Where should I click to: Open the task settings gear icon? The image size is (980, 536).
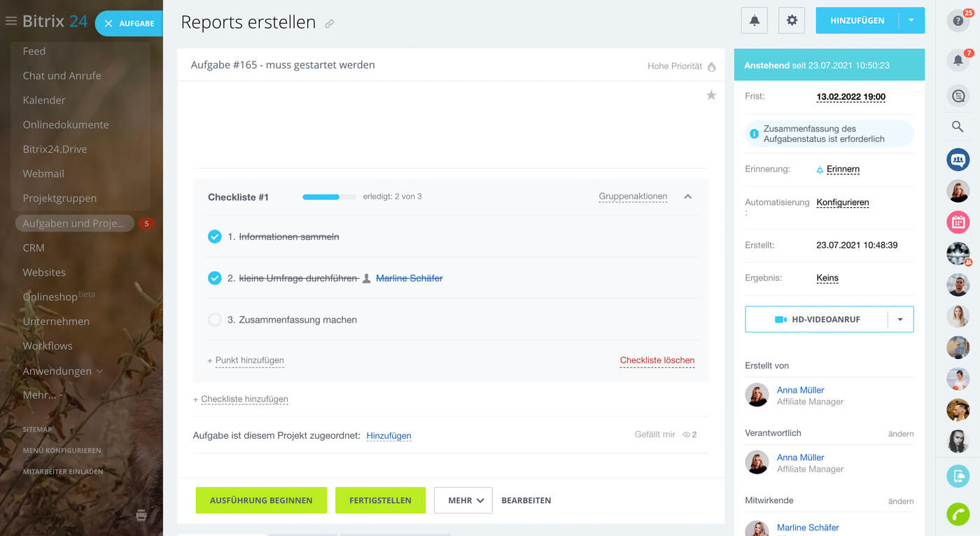tap(792, 20)
